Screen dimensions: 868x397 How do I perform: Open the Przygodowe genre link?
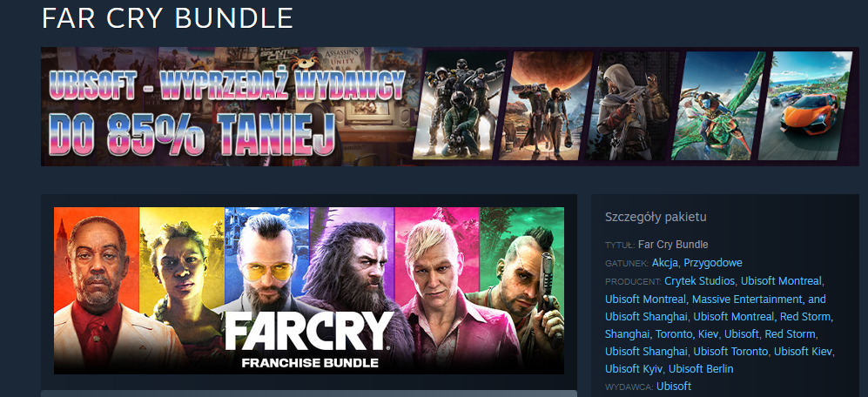(712, 262)
